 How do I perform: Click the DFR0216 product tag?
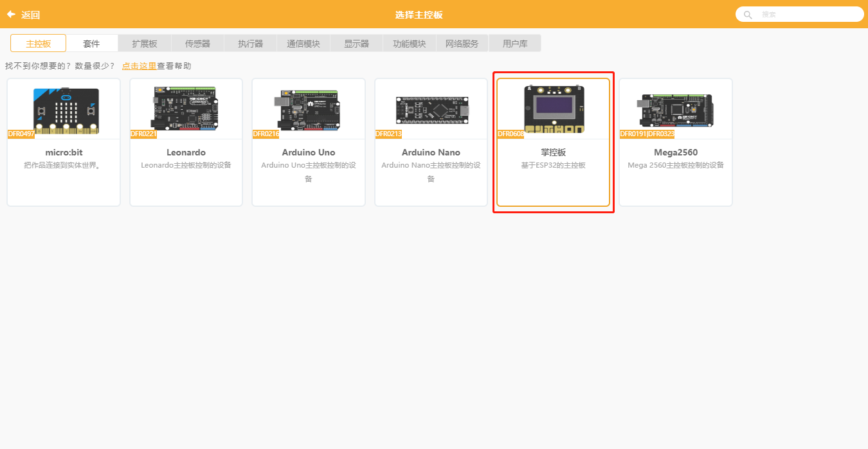(266, 134)
